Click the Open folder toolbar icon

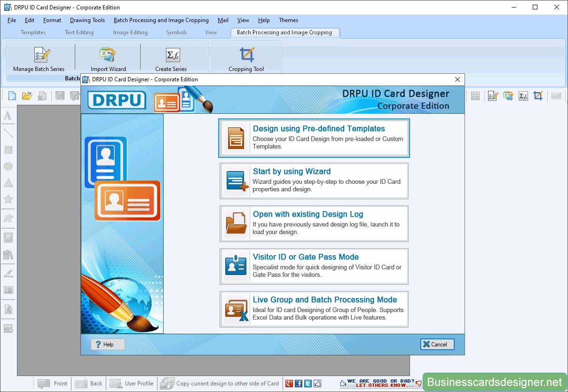pos(27,96)
